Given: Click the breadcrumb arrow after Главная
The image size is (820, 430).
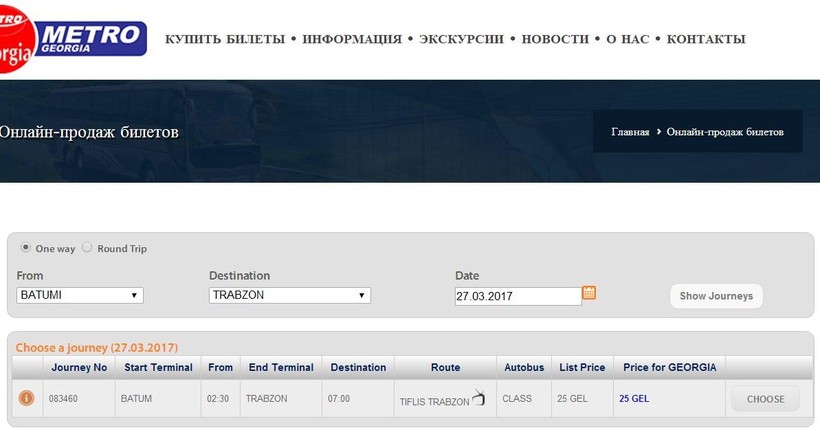Looking at the screenshot, I should tap(658, 132).
